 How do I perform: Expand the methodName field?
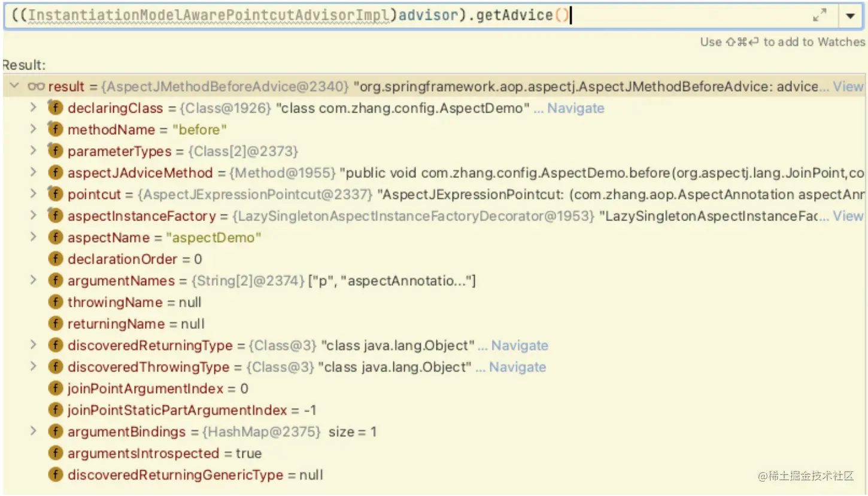click(x=34, y=129)
